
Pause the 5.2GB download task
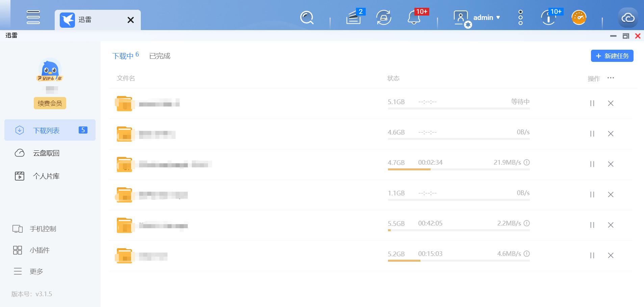tap(592, 256)
